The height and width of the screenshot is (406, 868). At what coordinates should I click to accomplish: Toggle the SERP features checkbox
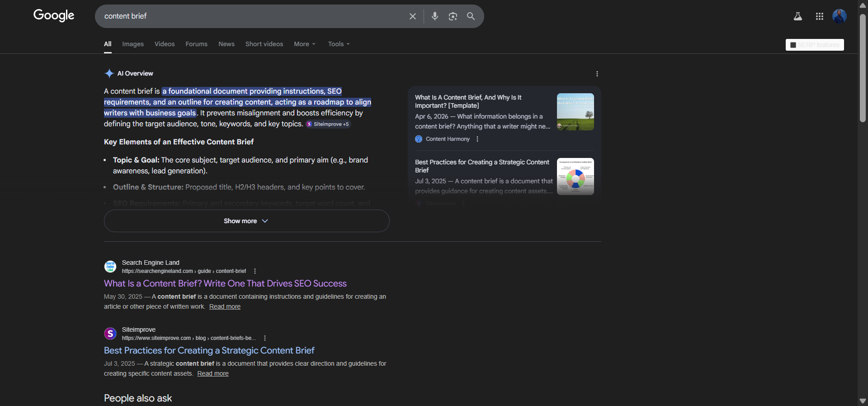pyautogui.click(x=793, y=45)
